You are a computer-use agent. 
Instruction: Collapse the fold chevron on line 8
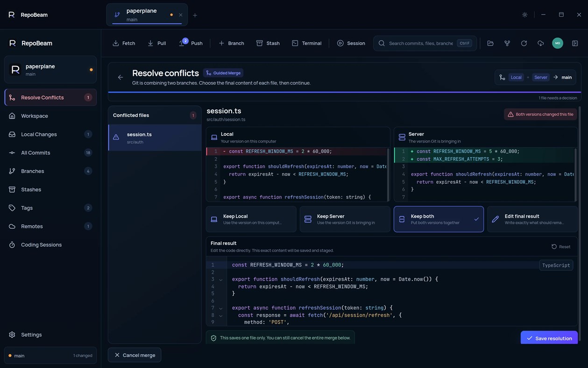point(221,316)
